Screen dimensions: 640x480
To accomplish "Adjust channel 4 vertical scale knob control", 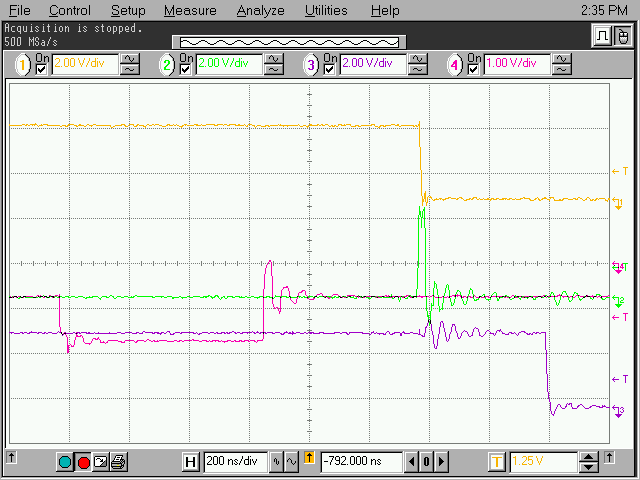I will [x=562, y=64].
